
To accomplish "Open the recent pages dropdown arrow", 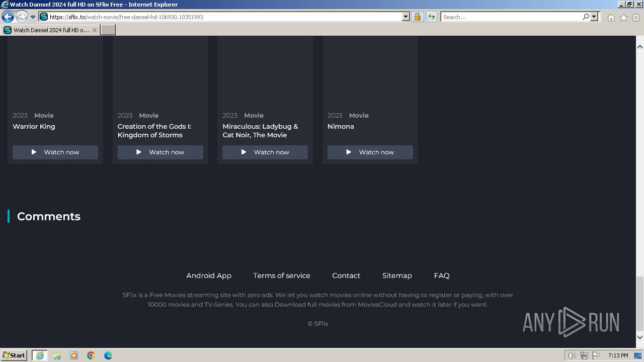I will (33, 17).
